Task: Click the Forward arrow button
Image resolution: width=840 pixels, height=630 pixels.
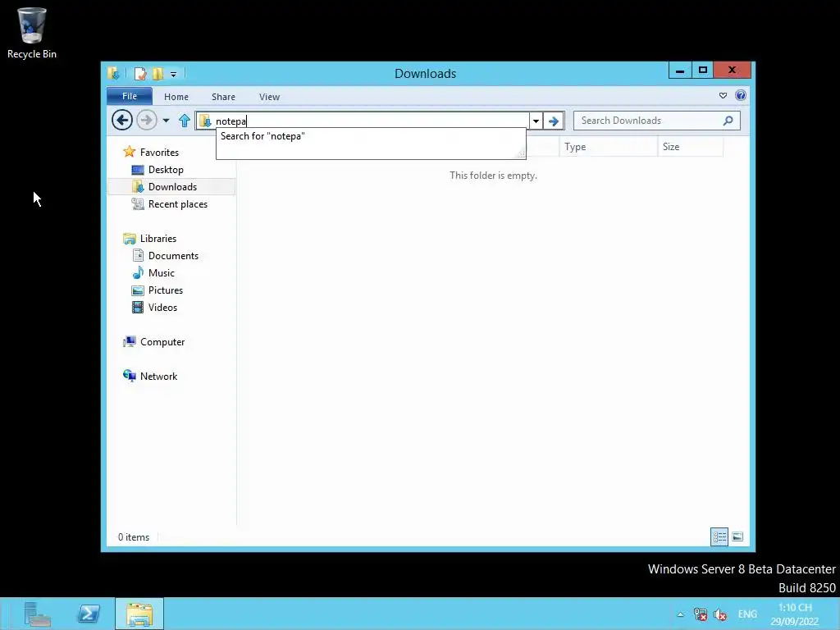Action: tap(147, 120)
